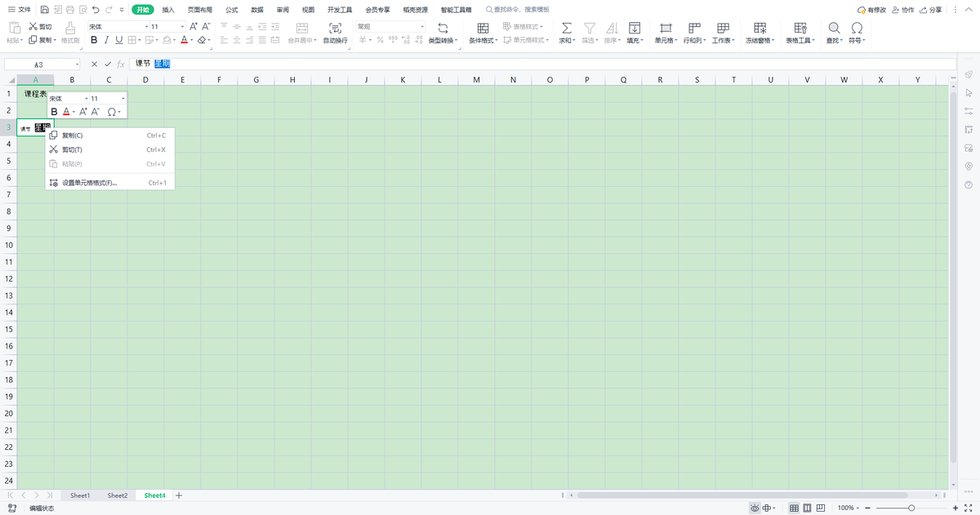Image resolution: width=980 pixels, height=515 pixels.
Task: Click the Auto Wrap (自动换行) icon
Action: [335, 28]
